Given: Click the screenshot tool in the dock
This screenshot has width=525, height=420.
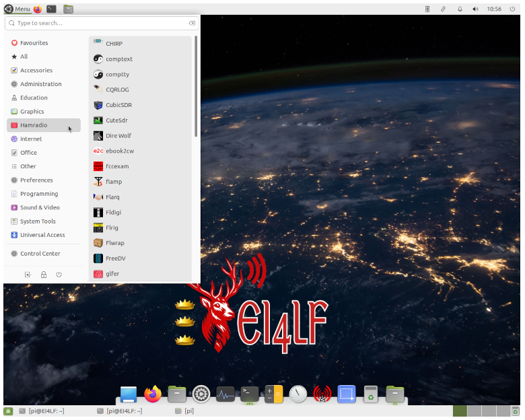Looking at the screenshot, I should pos(347,394).
